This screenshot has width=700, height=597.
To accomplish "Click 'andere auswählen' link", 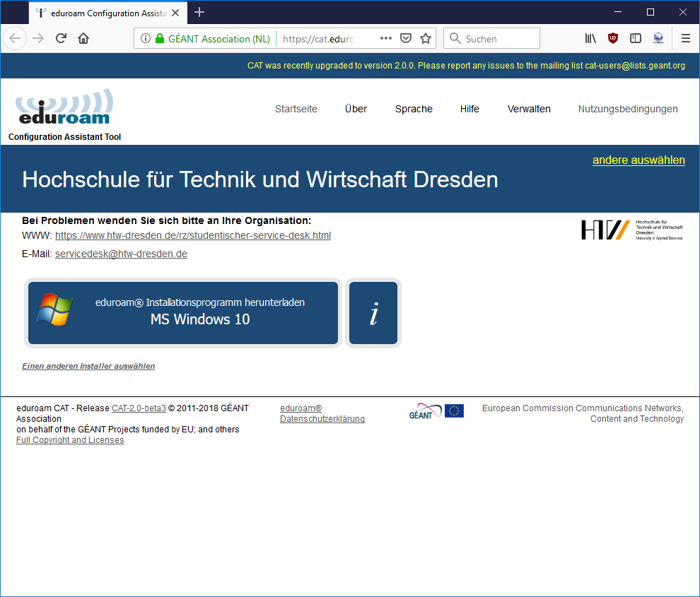I will [x=638, y=160].
